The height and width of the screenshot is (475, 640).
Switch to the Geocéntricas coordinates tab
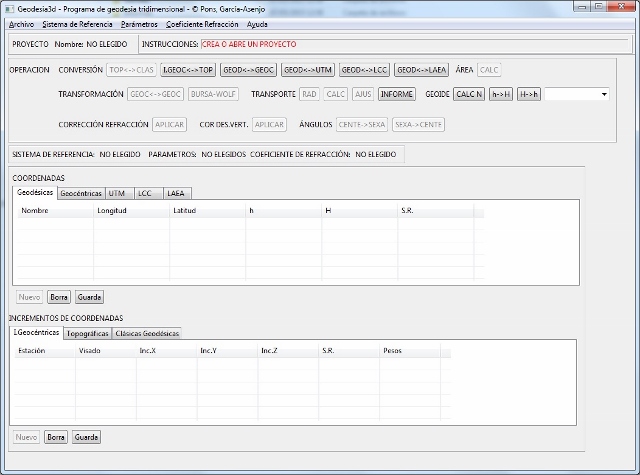81,193
